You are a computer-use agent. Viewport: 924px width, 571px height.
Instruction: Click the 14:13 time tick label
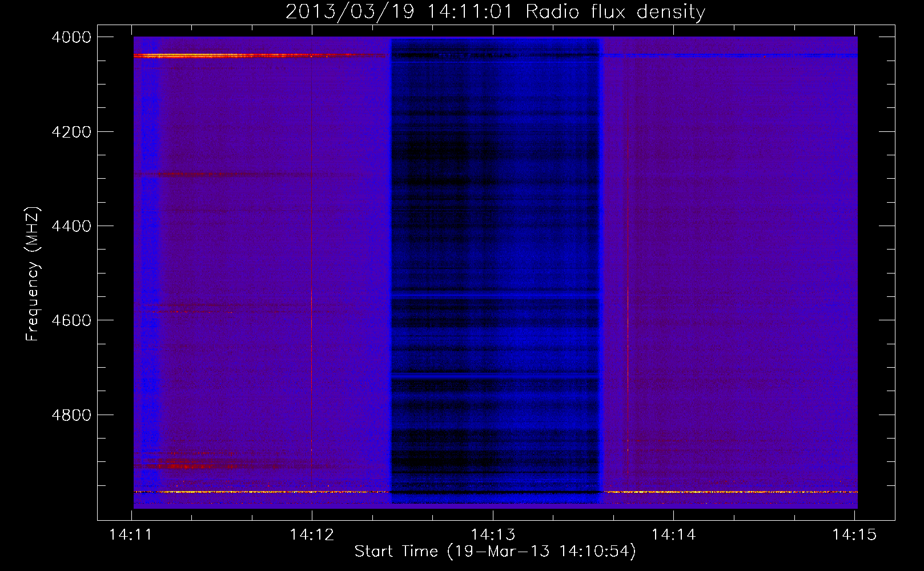click(x=493, y=535)
